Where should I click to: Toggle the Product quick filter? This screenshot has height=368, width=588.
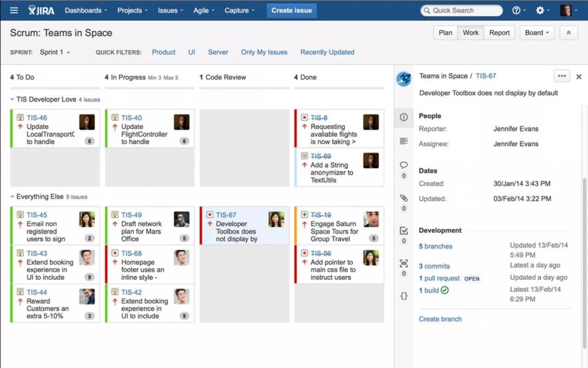(164, 52)
